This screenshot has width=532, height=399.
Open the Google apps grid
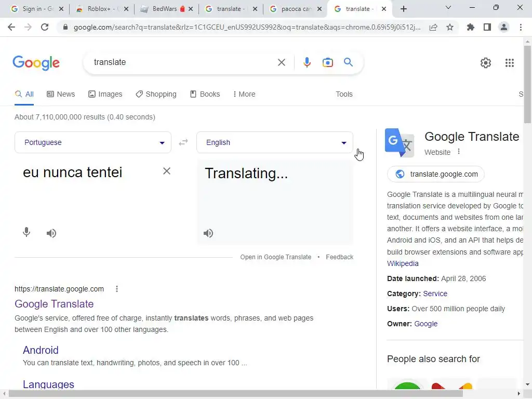click(509, 63)
